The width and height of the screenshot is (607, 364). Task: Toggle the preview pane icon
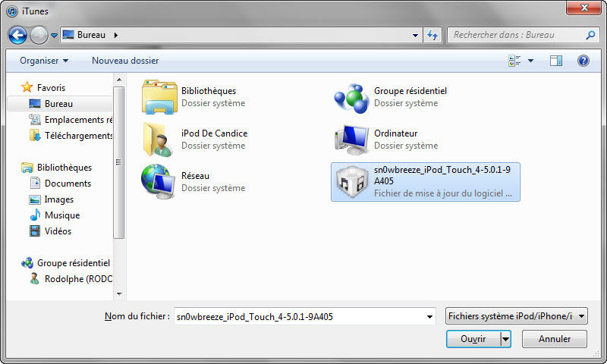pyautogui.click(x=556, y=61)
